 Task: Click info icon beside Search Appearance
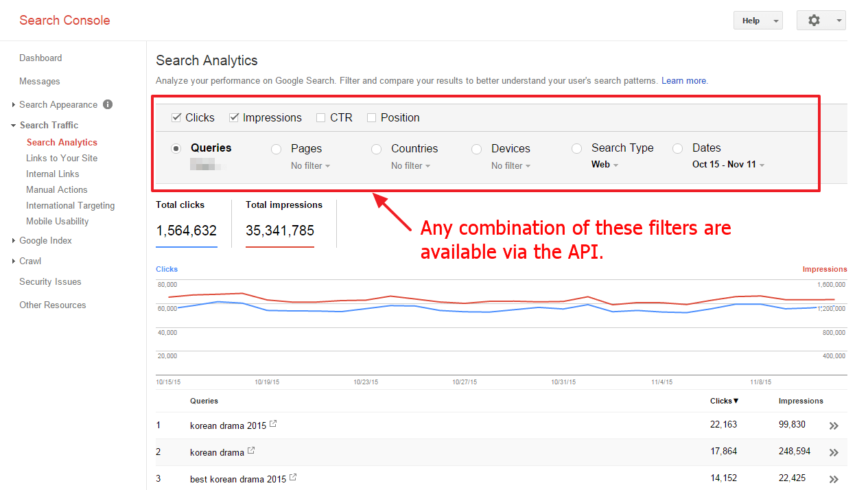[x=108, y=104]
